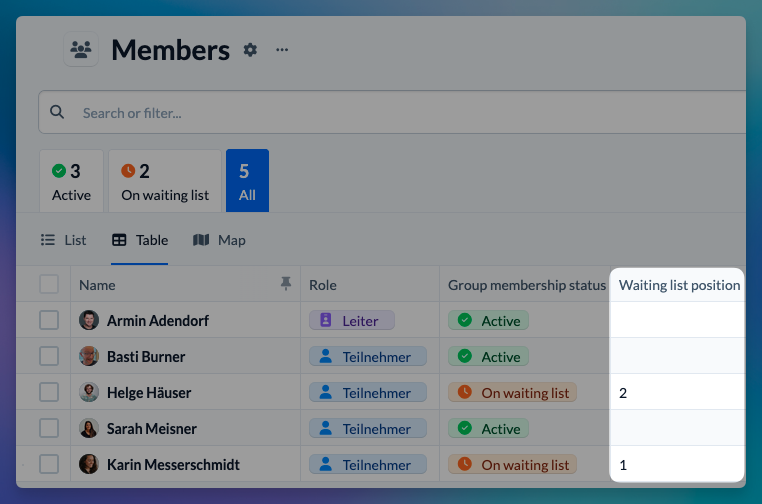The image size is (762, 504).
Task: Click Basti Burner's Active status badge
Action: 488,356
